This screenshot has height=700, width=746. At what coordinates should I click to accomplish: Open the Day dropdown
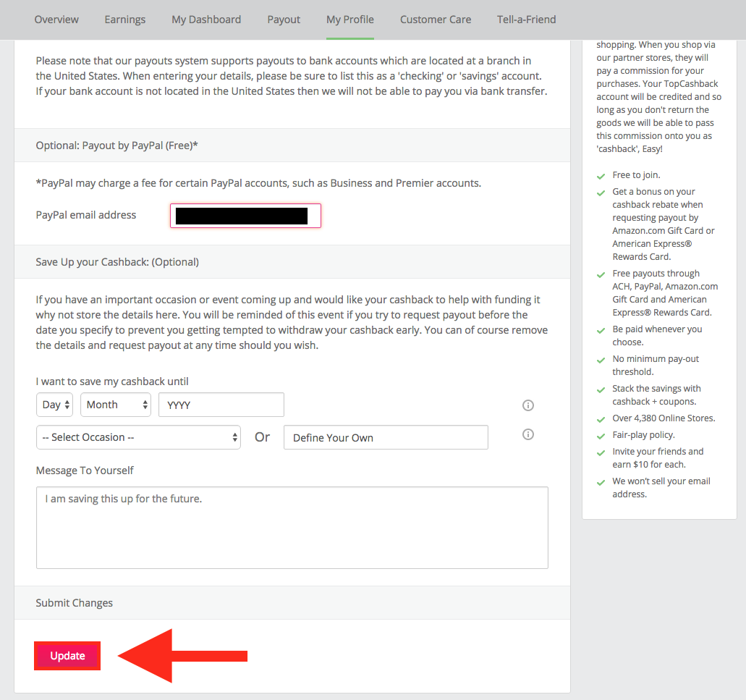click(x=55, y=405)
